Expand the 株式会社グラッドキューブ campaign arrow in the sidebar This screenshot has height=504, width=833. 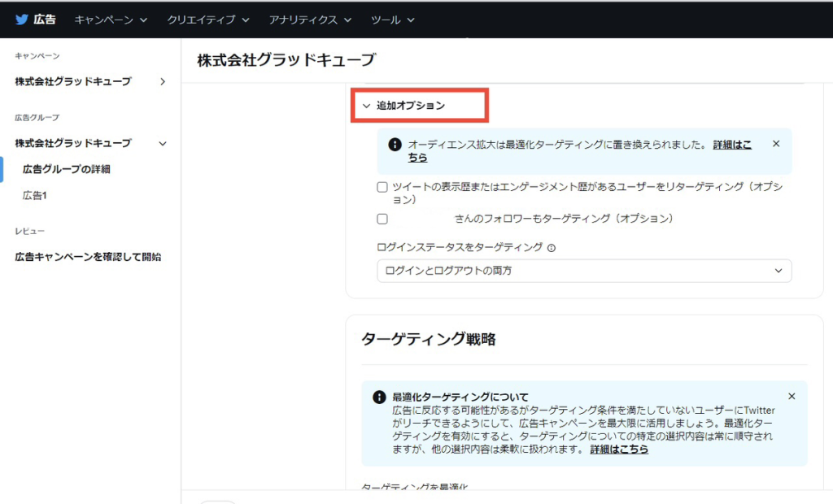(x=163, y=82)
